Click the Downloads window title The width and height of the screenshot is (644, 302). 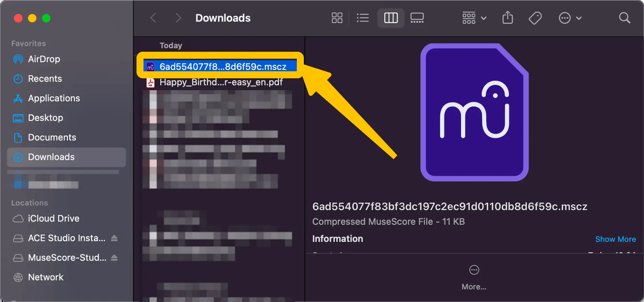(x=223, y=18)
